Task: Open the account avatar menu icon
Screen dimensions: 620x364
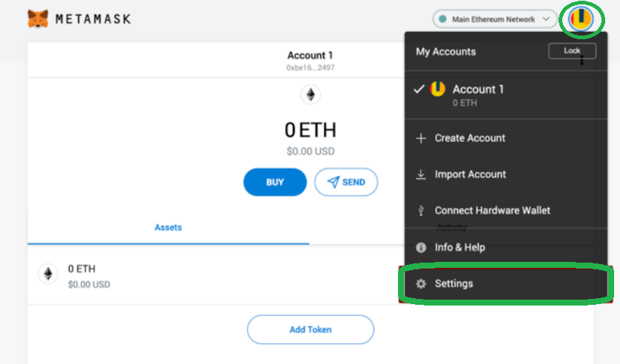Action: [581, 18]
